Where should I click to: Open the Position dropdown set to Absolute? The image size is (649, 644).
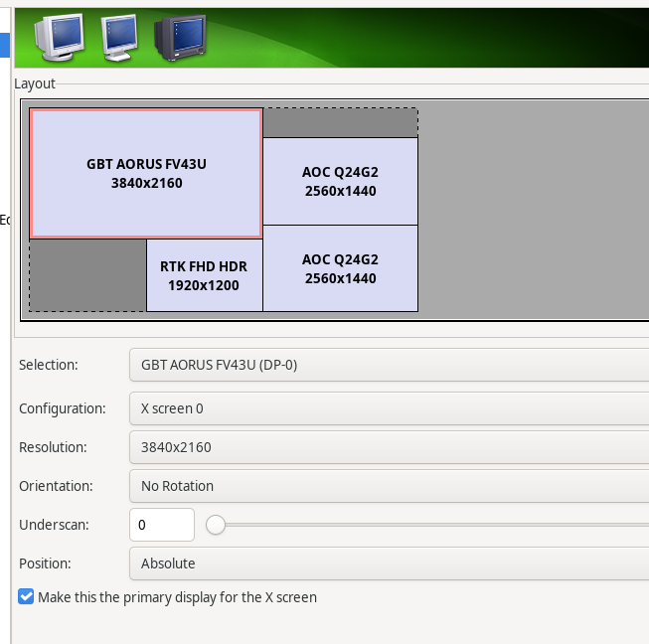click(388, 563)
